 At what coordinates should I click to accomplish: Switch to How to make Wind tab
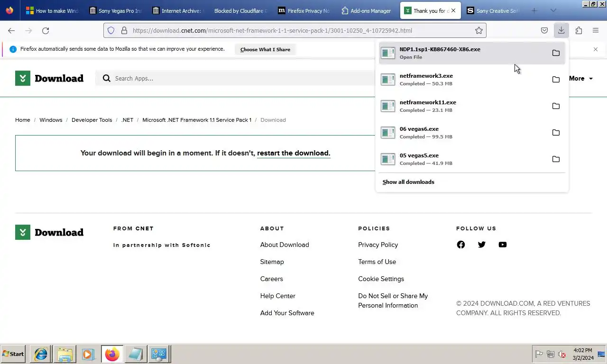[52, 10]
